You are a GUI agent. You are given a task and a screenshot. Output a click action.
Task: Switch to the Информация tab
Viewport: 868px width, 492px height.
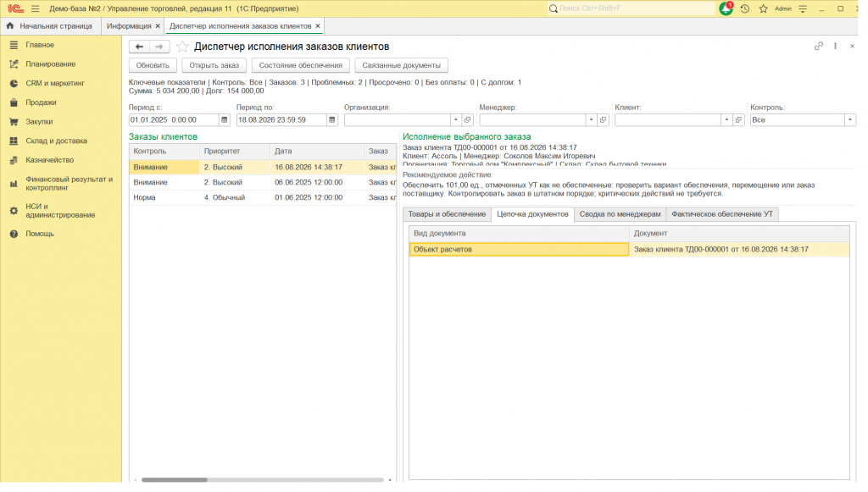[x=131, y=26]
